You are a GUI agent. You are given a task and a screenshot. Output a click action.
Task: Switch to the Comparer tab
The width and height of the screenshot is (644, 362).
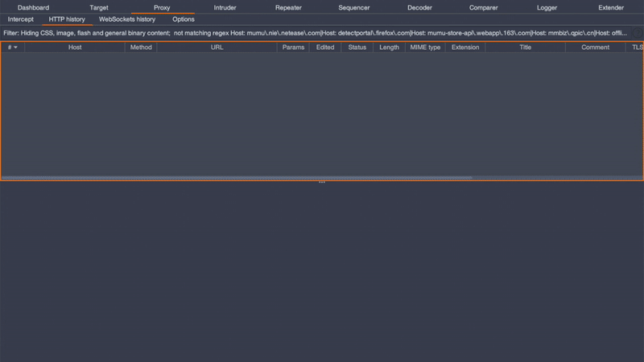tap(484, 7)
